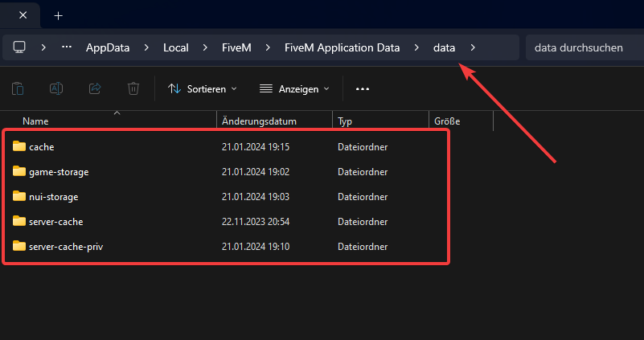
Task: Click date 22.11.2023 20:54 of server-cache
Action: click(256, 222)
